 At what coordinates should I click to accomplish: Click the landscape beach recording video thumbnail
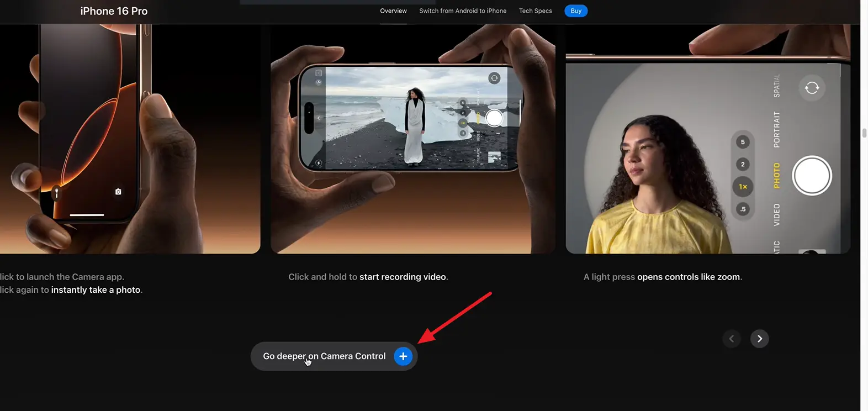pyautogui.click(x=413, y=139)
